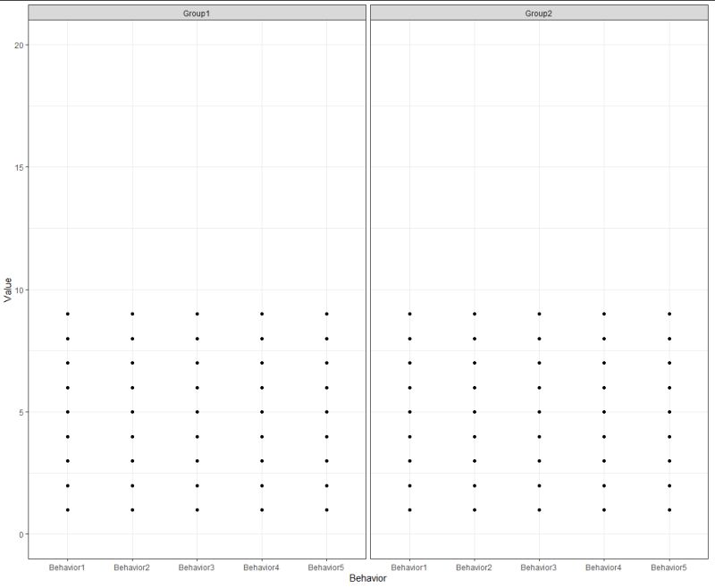Click the Group1 facet header
This screenshot has height=588, width=715.
pos(198,12)
